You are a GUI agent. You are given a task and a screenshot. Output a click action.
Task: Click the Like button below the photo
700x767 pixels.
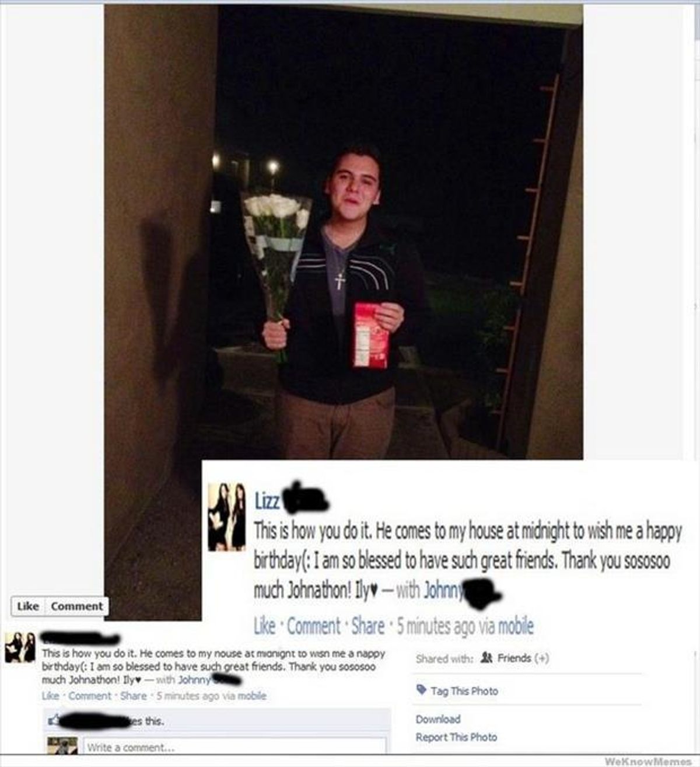click(28, 606)
